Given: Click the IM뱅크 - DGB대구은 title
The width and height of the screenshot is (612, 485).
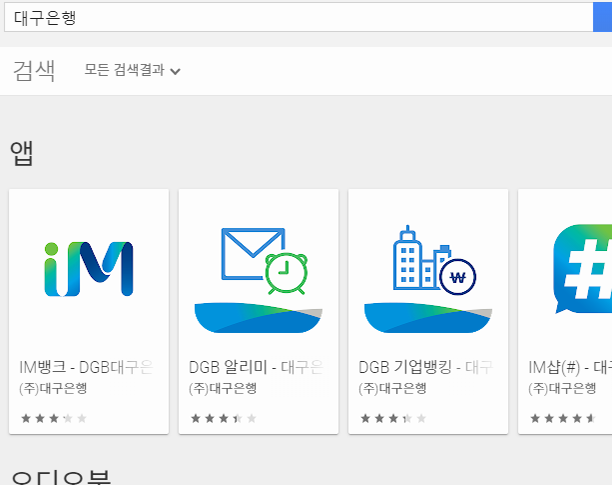Looking at the screenshot, I should [x=86, y=367].
